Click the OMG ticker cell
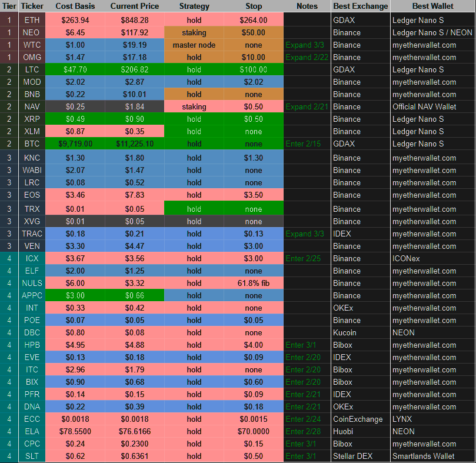This screenshot has height=463, width=476. coord(32,57)
